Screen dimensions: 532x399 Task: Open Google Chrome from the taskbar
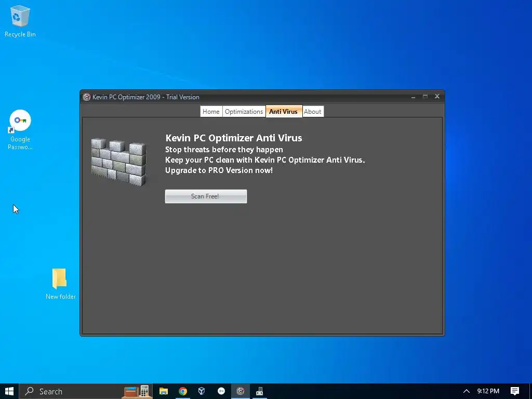click(183, 391)
